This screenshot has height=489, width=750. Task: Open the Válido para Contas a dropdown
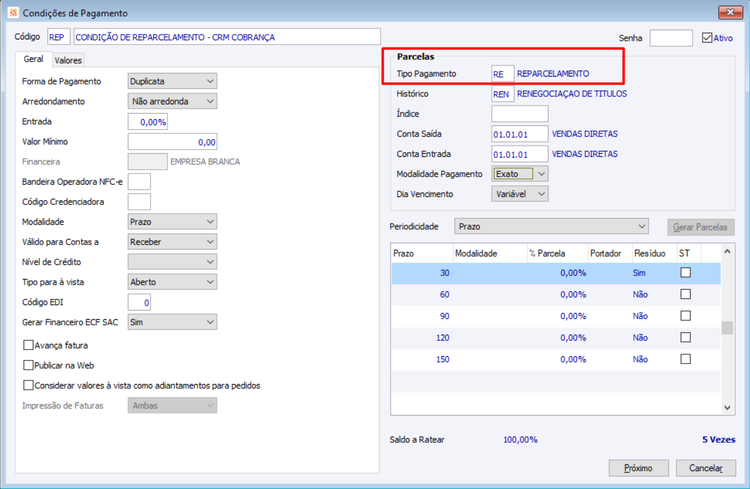point(172,242)
